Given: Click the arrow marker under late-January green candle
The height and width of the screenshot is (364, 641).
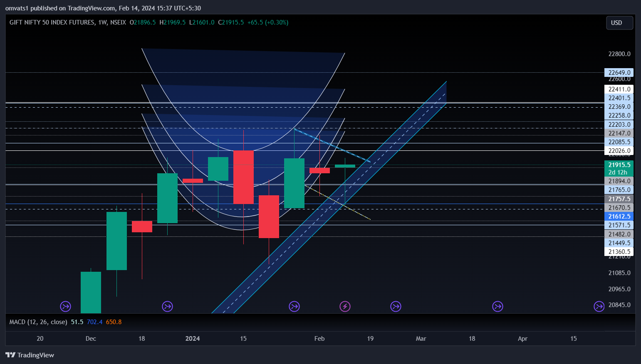Looking at the screenshot, I should click(x=294, y=307).
